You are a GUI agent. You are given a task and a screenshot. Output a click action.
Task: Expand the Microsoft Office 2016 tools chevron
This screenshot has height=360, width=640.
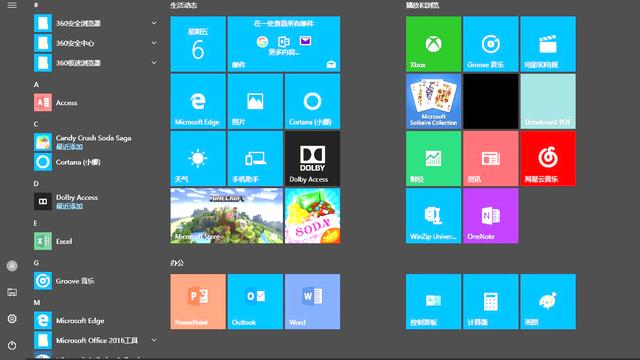tap(154, 340)
